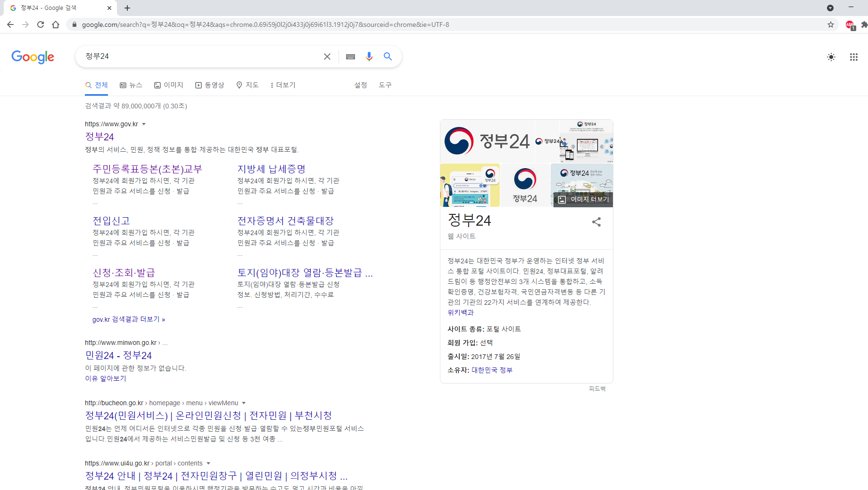Start voice search with microphone icon
The image size is (868, 490).
point(369,57)
